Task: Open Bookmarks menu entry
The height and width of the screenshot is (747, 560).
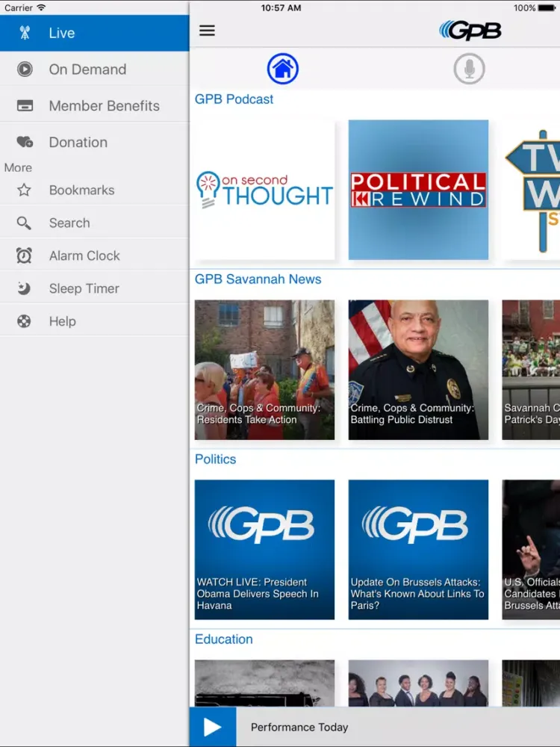Action: tap(94, 190)
